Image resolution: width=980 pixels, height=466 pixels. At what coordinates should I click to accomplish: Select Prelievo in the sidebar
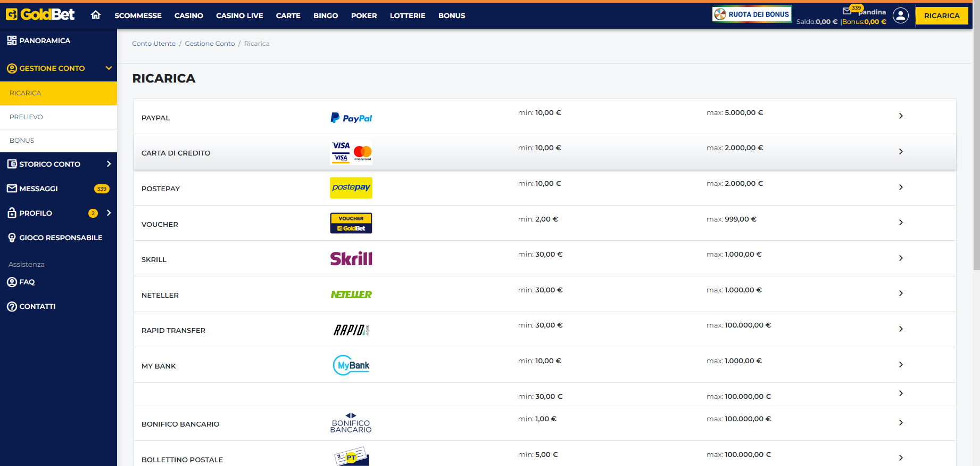pyautogui.click(x=26, y=117)
